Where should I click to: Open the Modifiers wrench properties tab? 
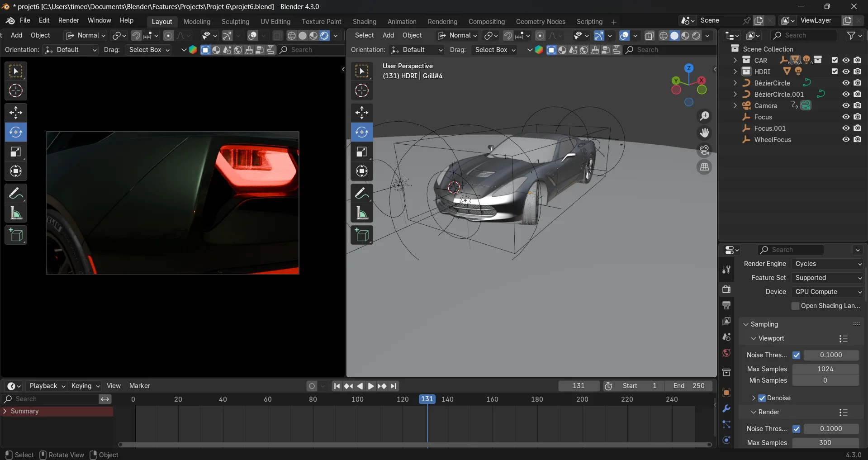[726, 409]
